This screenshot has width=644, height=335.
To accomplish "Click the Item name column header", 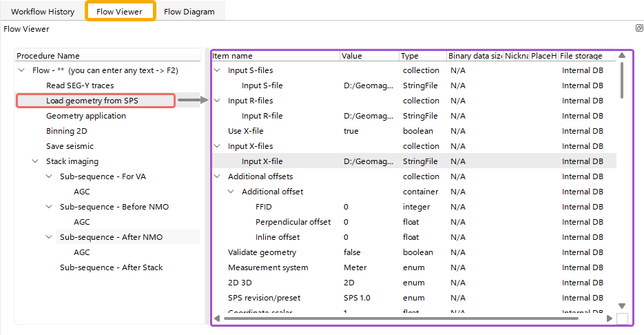I will click(276, 56).
